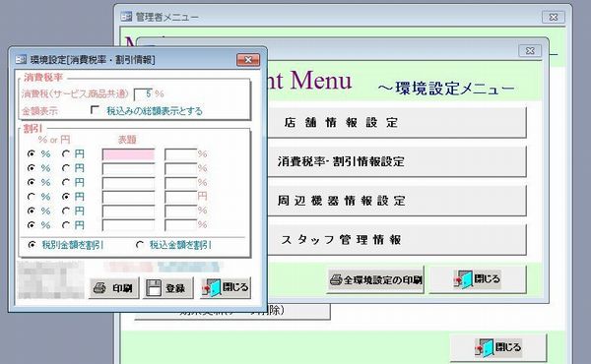Select % radio in first discount row
This screenshot has height=364, width=591.
coord(32,153)
